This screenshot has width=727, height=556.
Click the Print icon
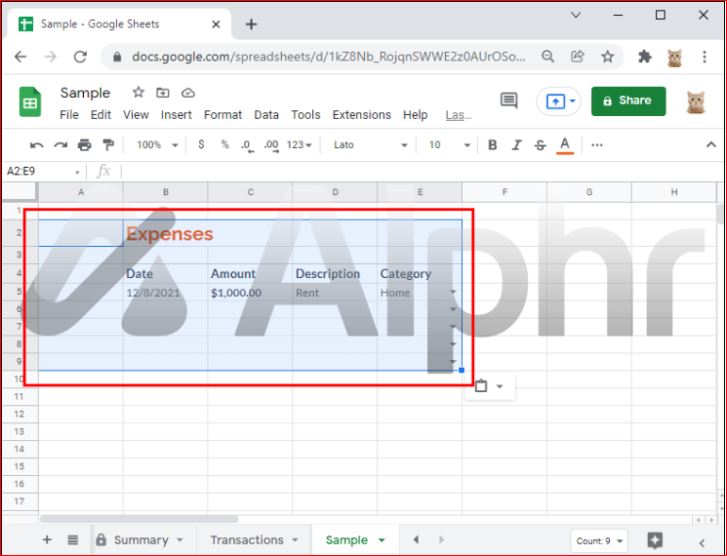pos(84,145)
